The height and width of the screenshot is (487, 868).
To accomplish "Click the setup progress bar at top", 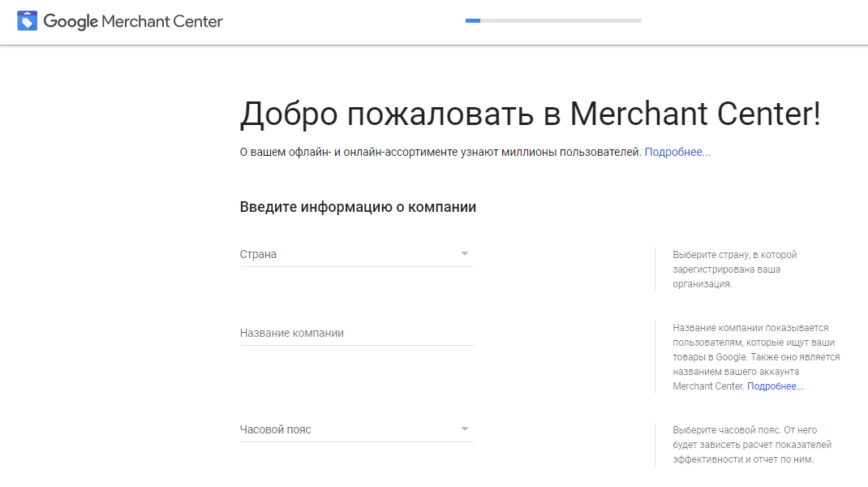I will 553,20.
